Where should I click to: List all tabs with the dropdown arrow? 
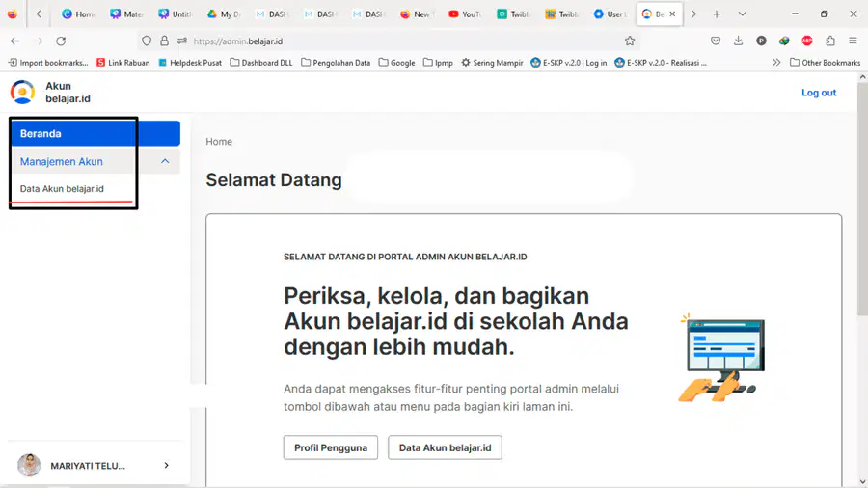pos(743,14)
